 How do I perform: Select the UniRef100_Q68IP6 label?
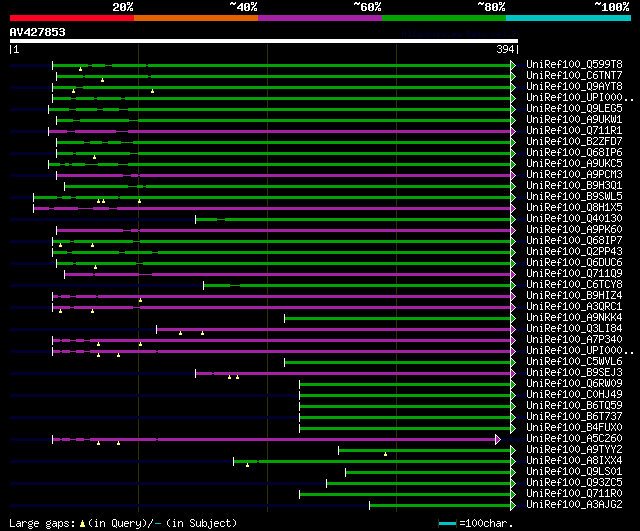point(574,153)
